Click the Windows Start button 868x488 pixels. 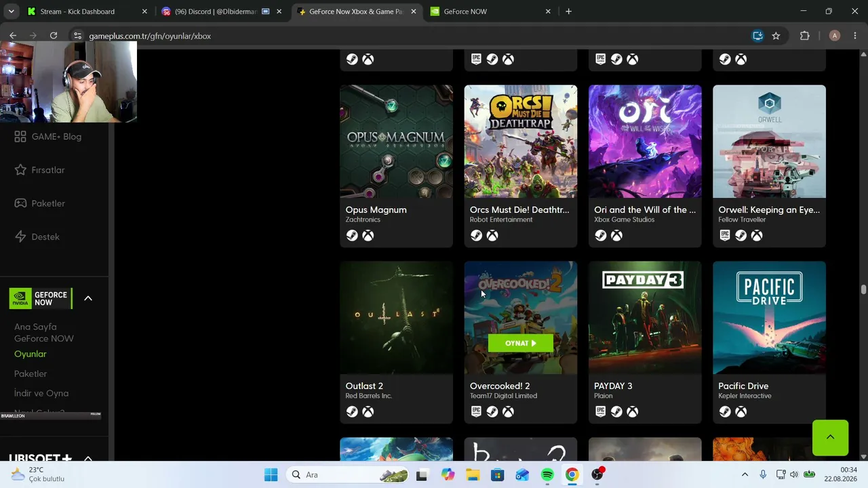271,474
